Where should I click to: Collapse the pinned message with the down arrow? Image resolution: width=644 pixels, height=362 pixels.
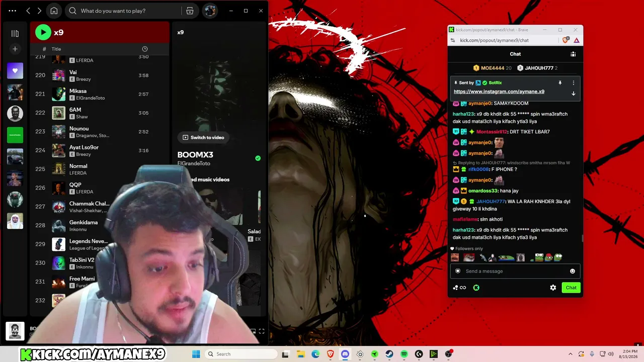[x=573, y=94]
